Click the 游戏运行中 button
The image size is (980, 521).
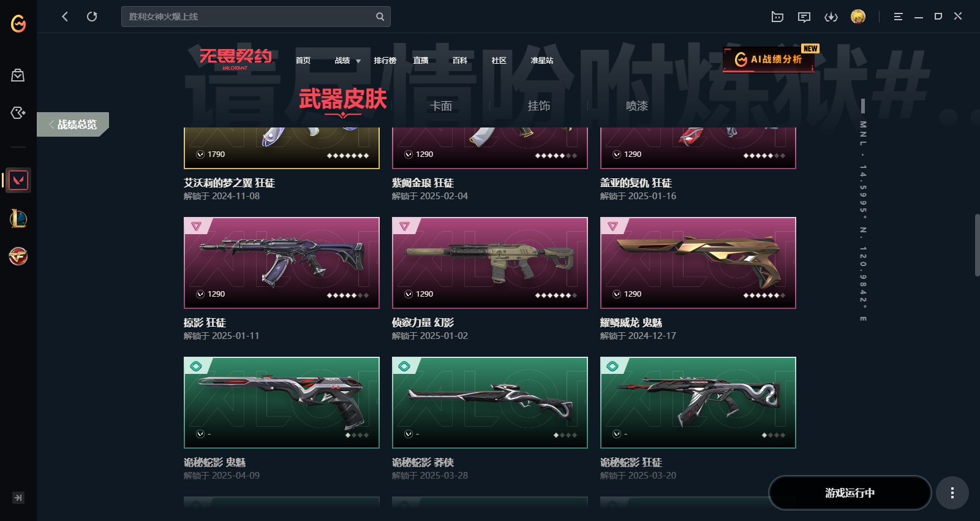850,493
